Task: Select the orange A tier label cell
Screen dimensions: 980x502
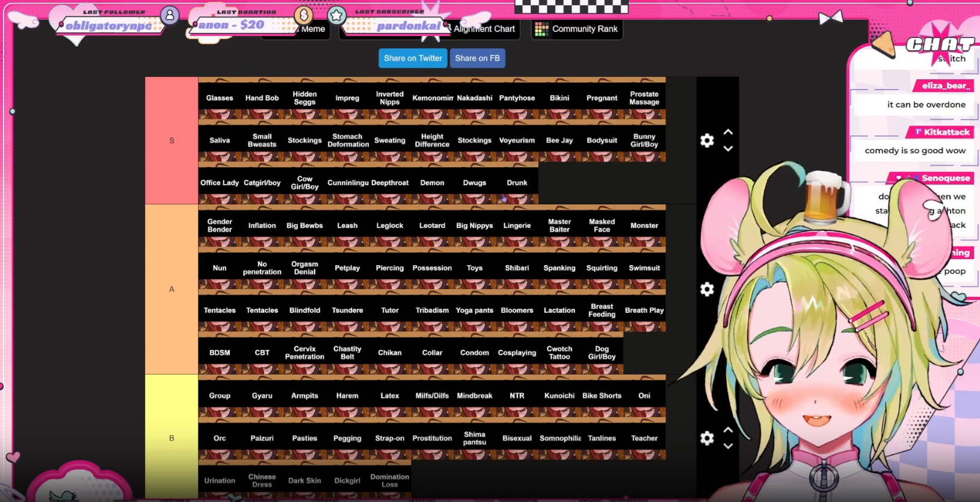Action: pos(171,289)
